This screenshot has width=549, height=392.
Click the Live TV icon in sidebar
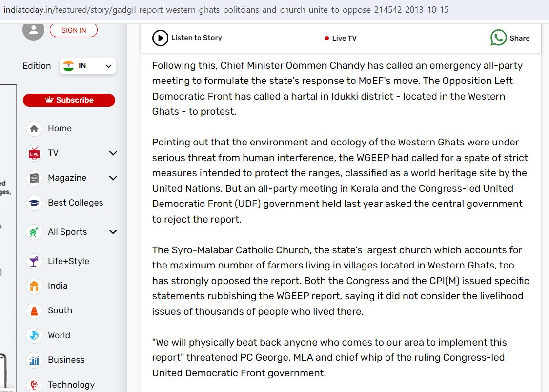pos(34,153)
